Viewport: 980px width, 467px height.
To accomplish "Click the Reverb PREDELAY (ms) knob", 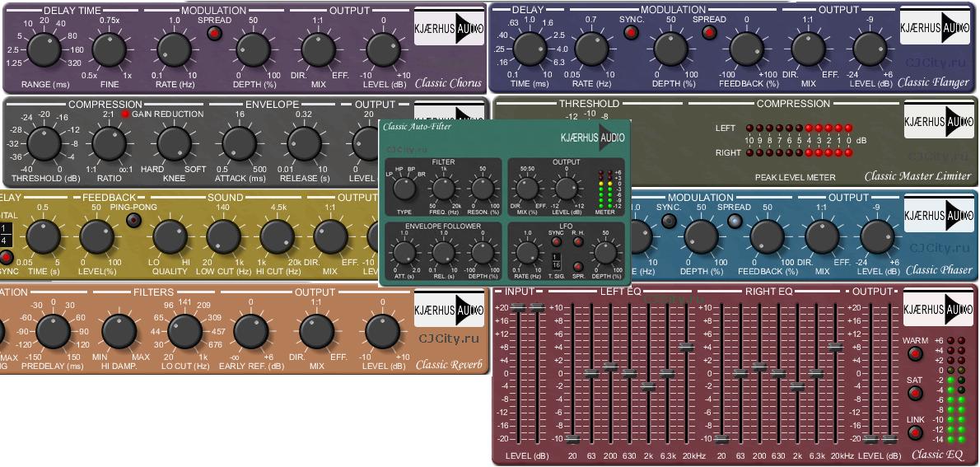I will [54, 331].
